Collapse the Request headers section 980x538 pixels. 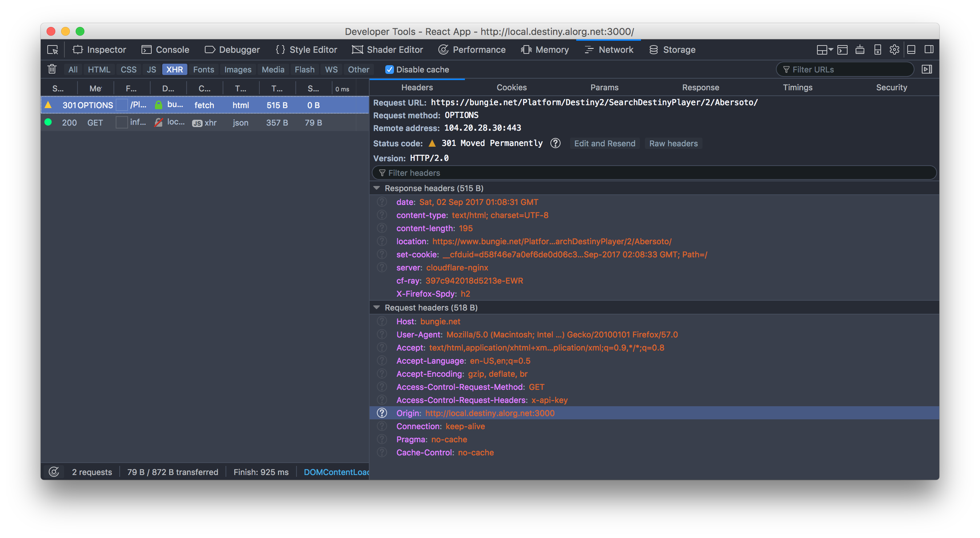point(377,307)
